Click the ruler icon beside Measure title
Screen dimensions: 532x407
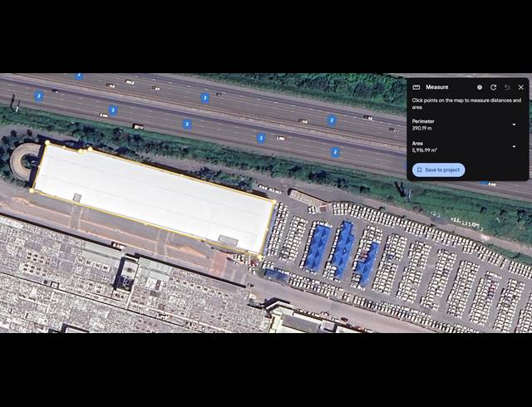[x=416, y=87]
